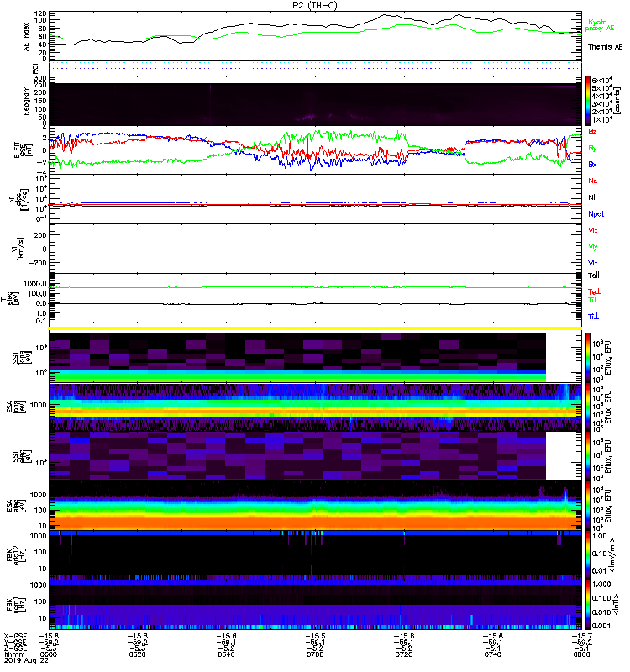Select the green Viy velocity legend label

point(592,247)
